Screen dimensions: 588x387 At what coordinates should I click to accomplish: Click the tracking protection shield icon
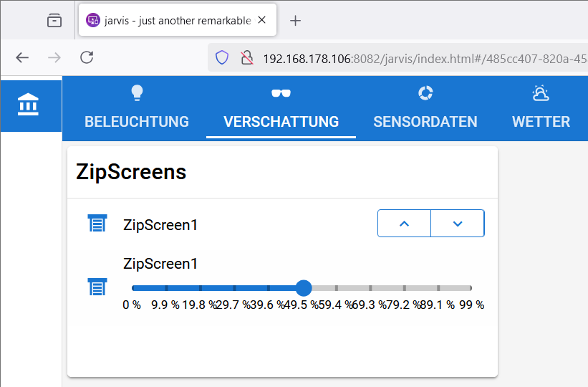coord(222,58)
